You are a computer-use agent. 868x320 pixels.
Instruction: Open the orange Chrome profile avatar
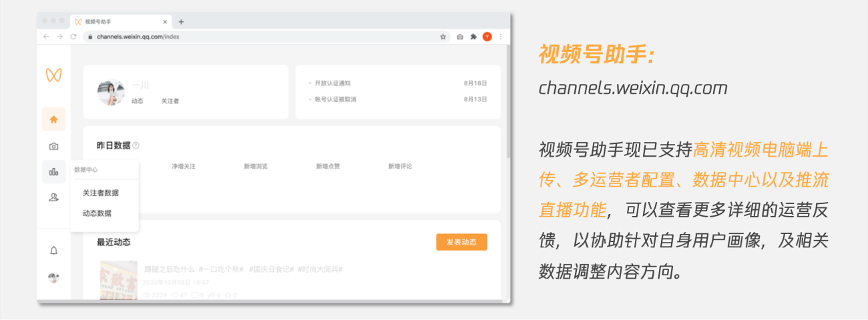click(487, 37)
